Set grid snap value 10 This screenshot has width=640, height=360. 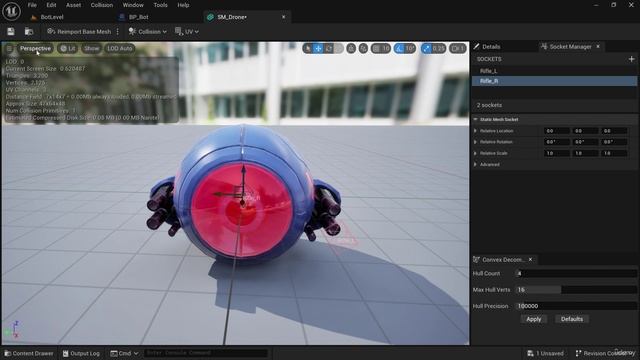tap(386, 49)
